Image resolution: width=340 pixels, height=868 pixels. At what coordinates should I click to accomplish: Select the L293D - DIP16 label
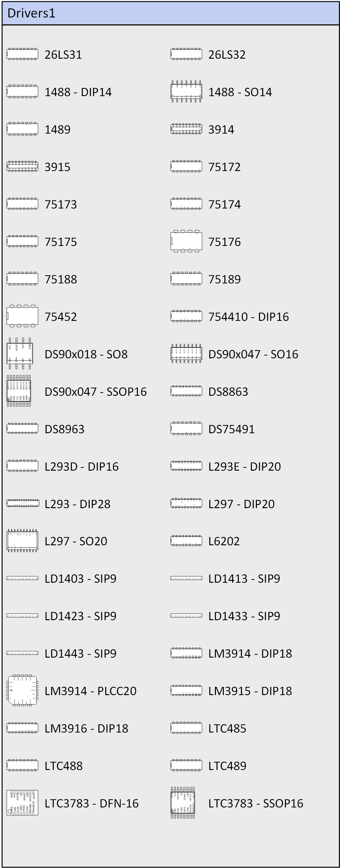[82, 466]
